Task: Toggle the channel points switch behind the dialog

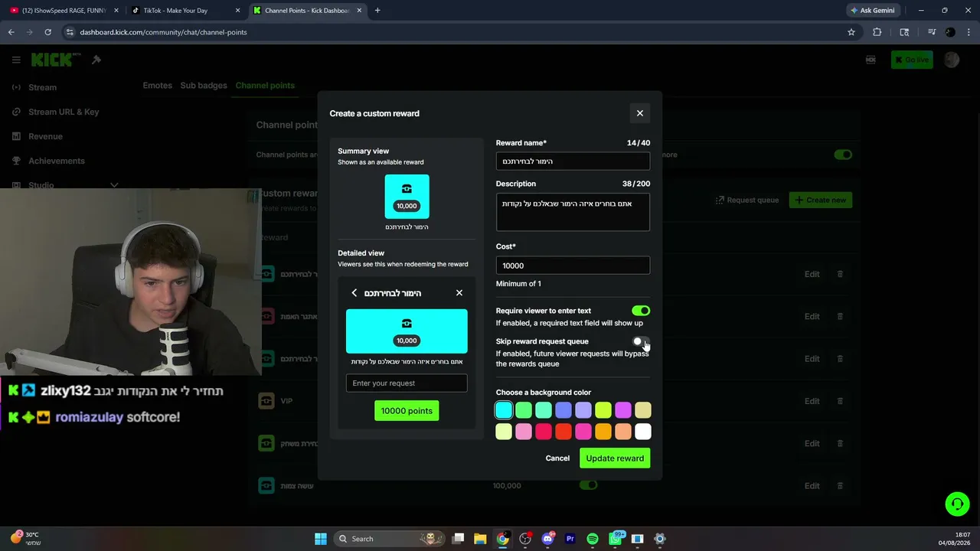Action: tap(843, 155)
